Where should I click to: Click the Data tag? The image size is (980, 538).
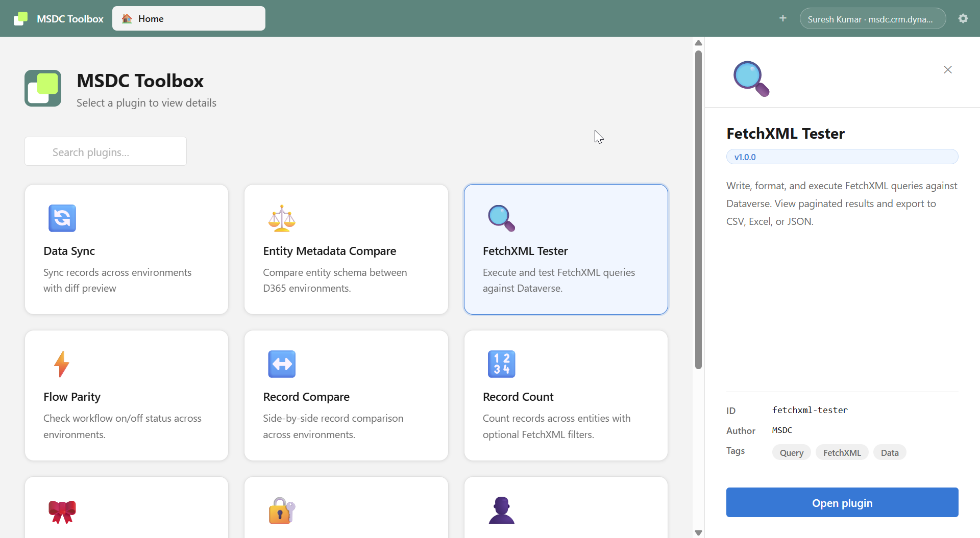[x=890, y=452]
